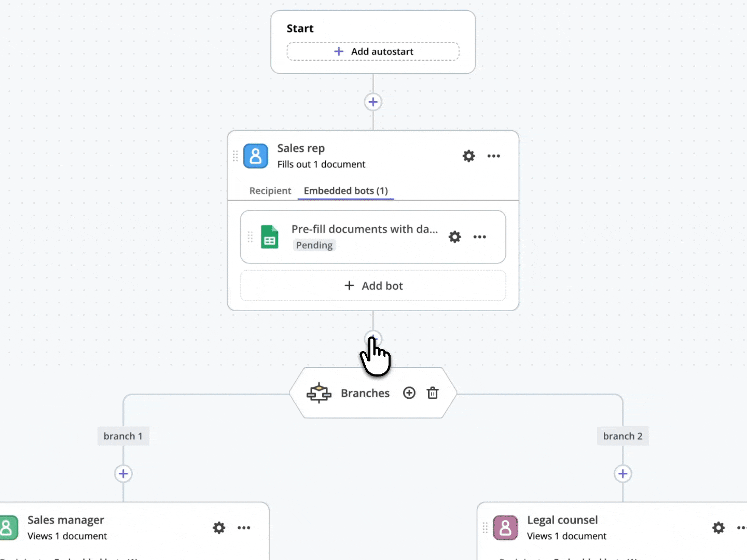
Task: Select the Embedded bots (1) tab
Action: [345, 191]
